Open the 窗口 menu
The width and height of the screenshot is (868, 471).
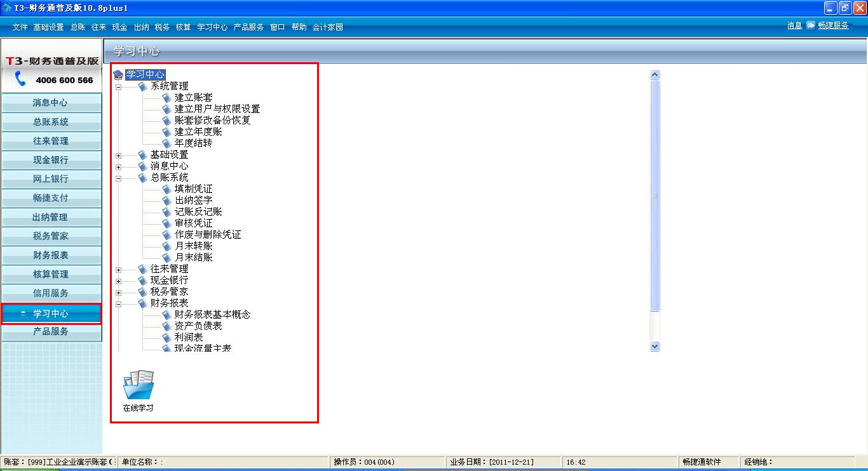click(x=277, y=27)
